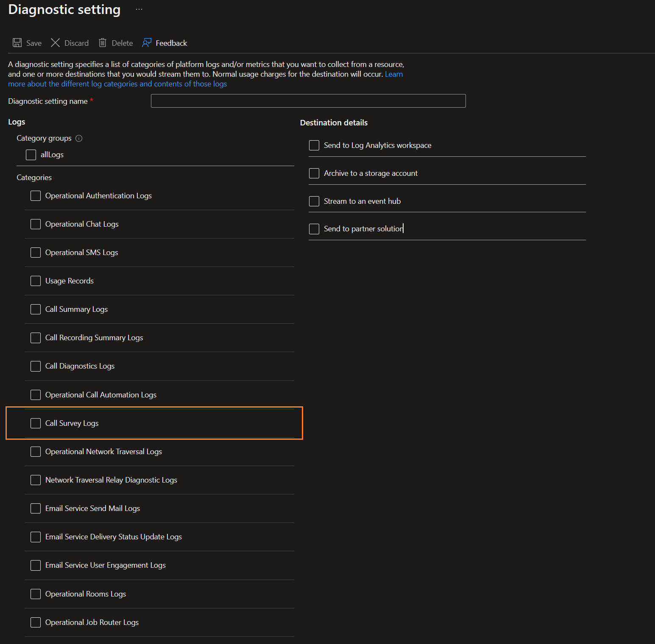
Task: Enable Operational Network Traversal Logs
Action: [x=36, y=452]
